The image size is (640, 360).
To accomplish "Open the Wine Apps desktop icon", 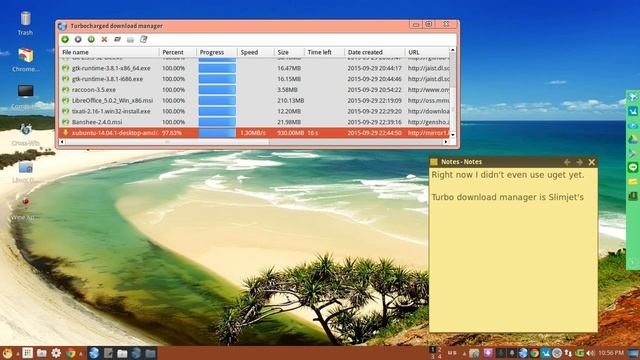I will (x=24, y=208).
